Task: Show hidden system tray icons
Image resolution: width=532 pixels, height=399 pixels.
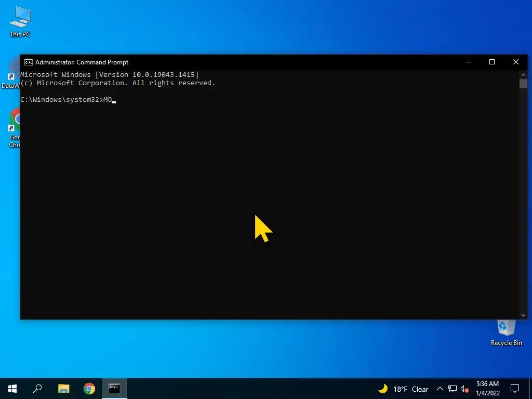Action: 440,389
